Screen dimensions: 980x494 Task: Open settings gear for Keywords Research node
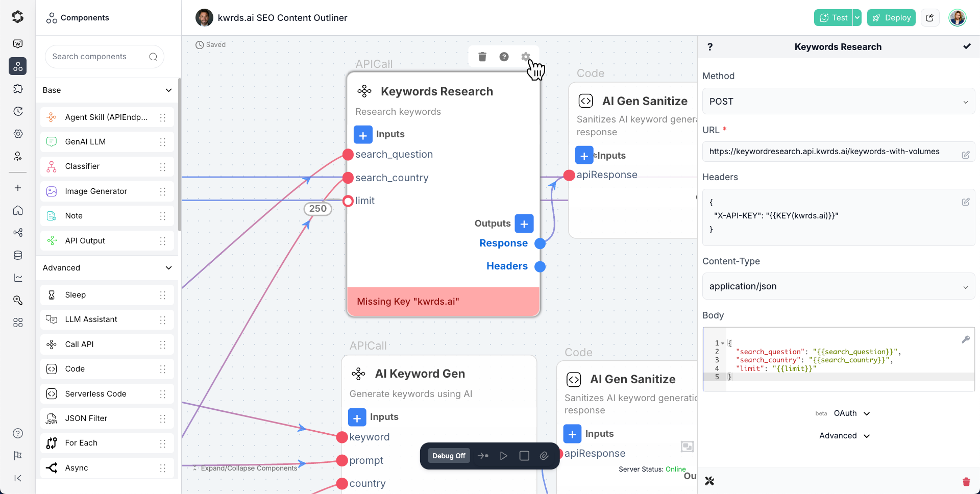[526, 57]
